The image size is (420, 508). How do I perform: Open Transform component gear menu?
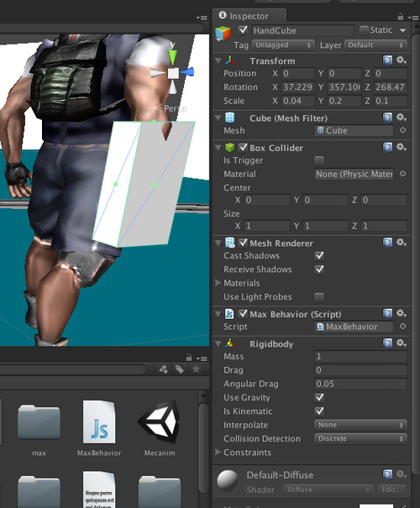(x=402, y=60)
